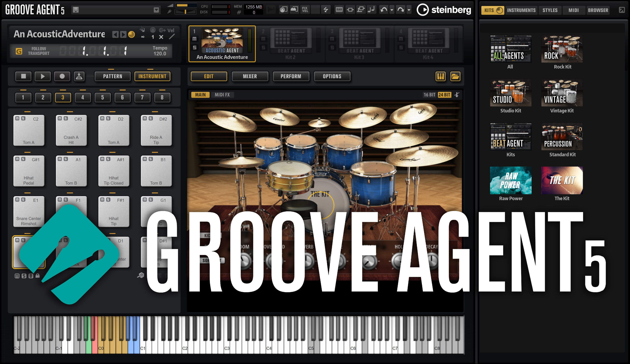Screen dimensions: 630x364
Task: Toggle Follow Transport G button
Action: point(19,51)
